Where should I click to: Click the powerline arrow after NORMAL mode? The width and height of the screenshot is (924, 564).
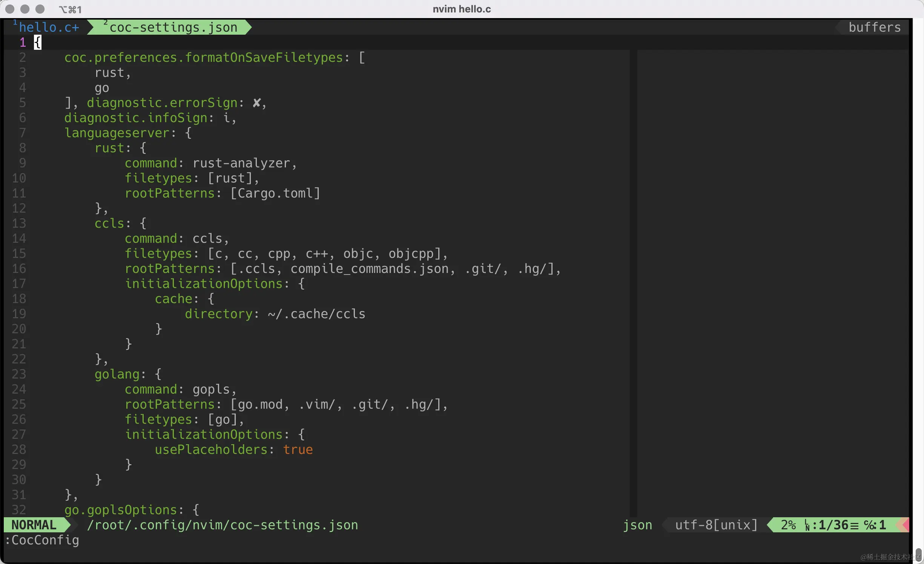tap(67, 525)
